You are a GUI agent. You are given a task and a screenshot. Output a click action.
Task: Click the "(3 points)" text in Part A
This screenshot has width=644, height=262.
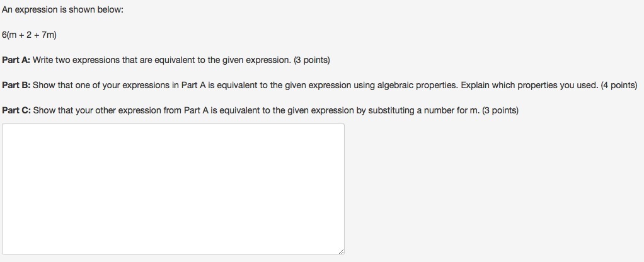[x=311, y=60]
